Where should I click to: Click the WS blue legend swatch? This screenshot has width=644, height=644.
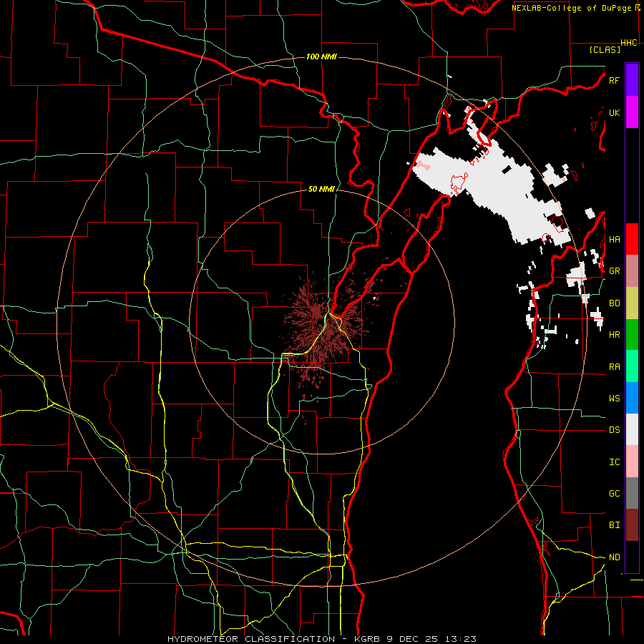(632, 398)
